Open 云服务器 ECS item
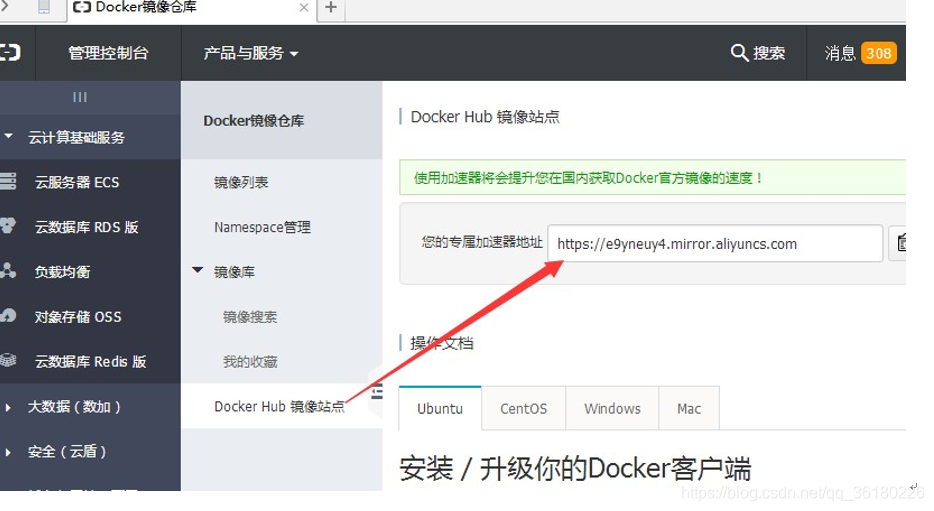934x511 pixels. pos(77,182)
